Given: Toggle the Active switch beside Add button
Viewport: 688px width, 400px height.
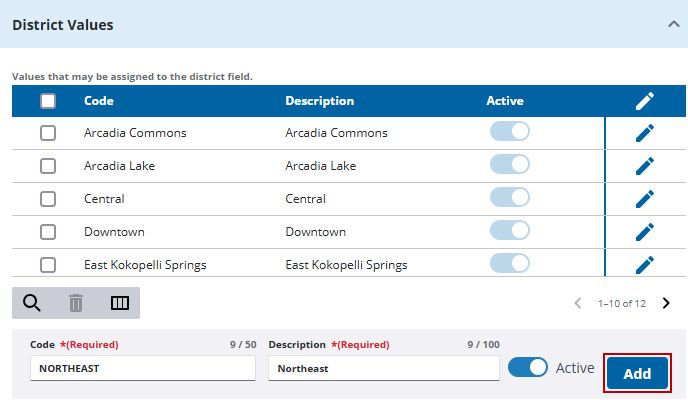Looking at the screenshot, I should point(528,367).
